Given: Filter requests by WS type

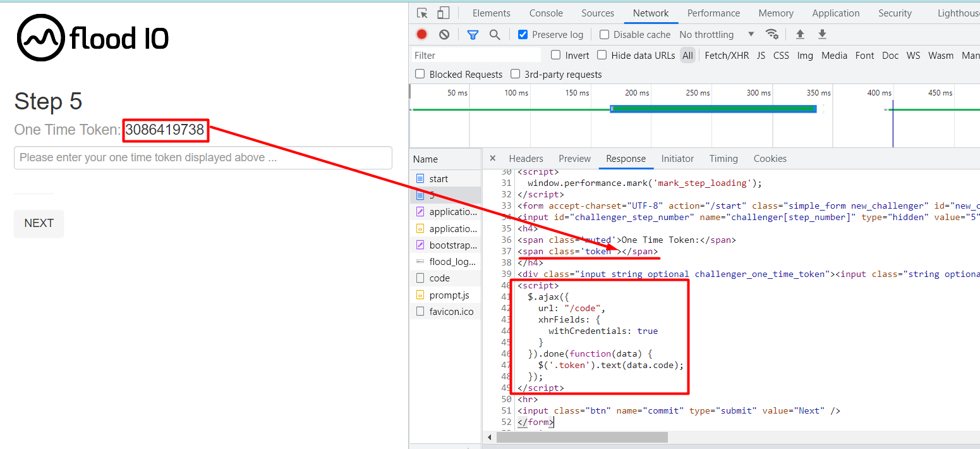Looking at the screenshot, I should coord(913,56).
